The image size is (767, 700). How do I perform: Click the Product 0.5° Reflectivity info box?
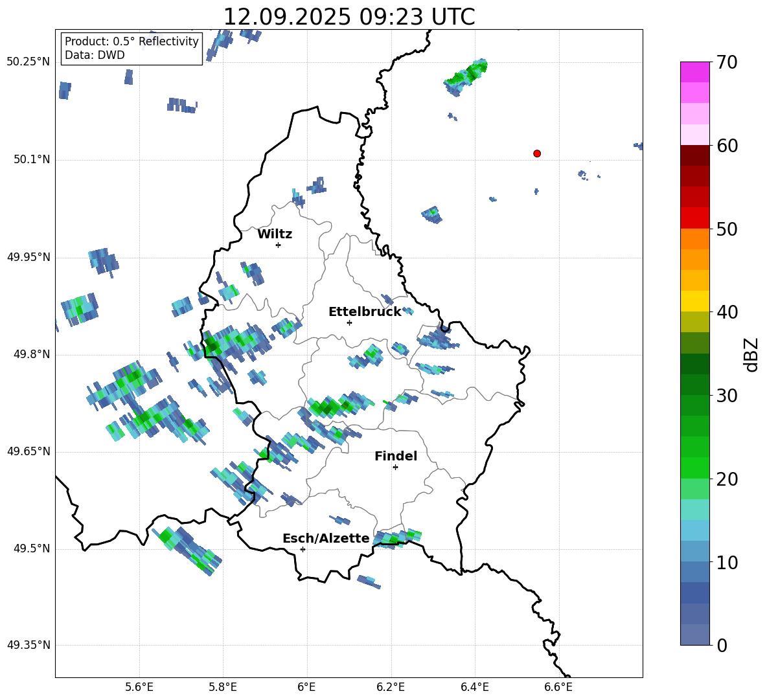pyautogui.click(x=132, y=49)
